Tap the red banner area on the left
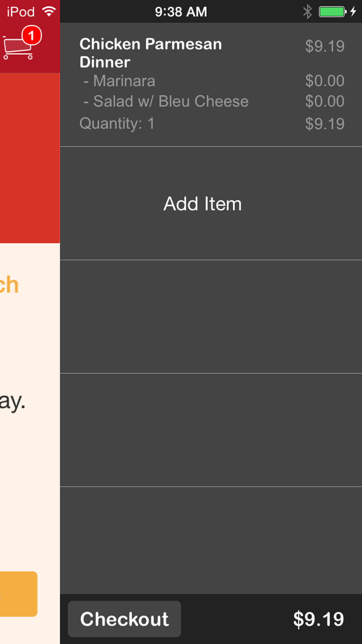362x644 pixels. pyautogui.click(x=30, y=158)
